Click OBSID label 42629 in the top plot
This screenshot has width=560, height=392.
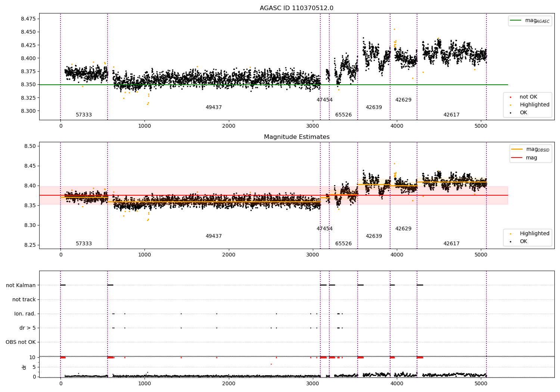[x=403, y=100]
